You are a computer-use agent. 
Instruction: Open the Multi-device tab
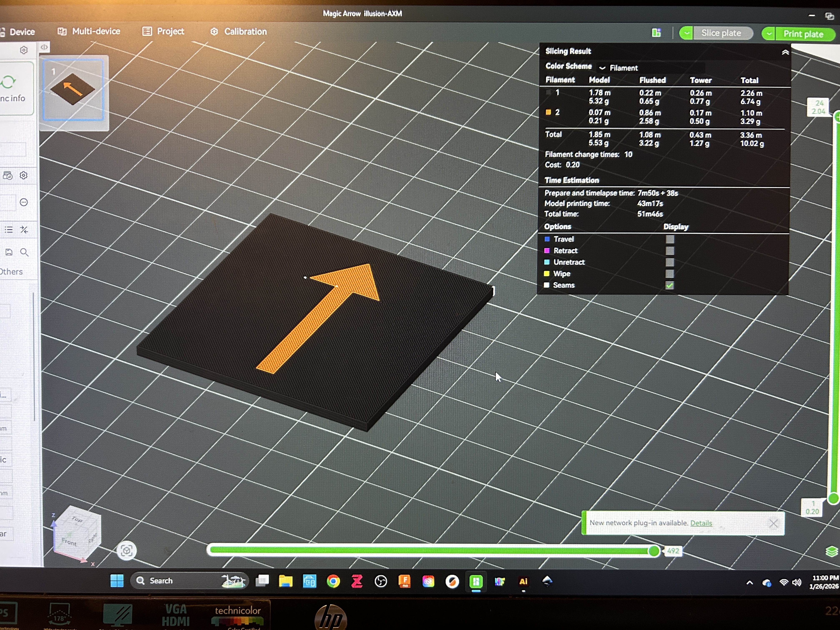coord(89,31)
